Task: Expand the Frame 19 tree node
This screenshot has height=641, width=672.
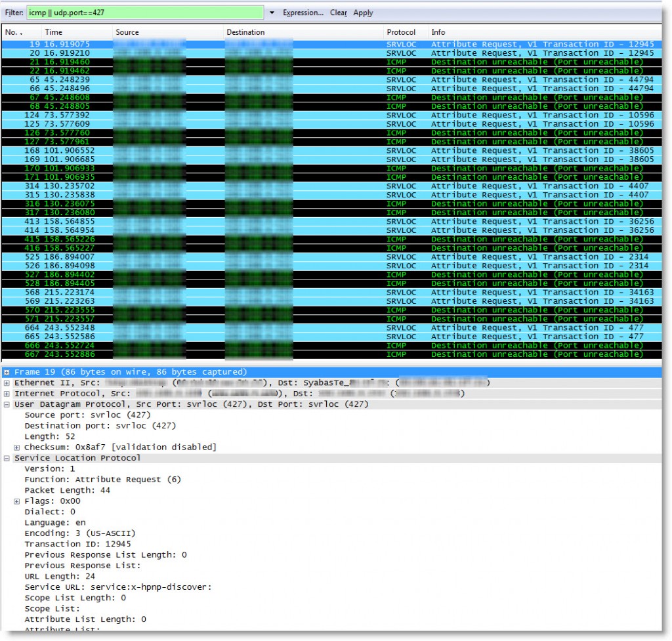Action: click(7, 373)
